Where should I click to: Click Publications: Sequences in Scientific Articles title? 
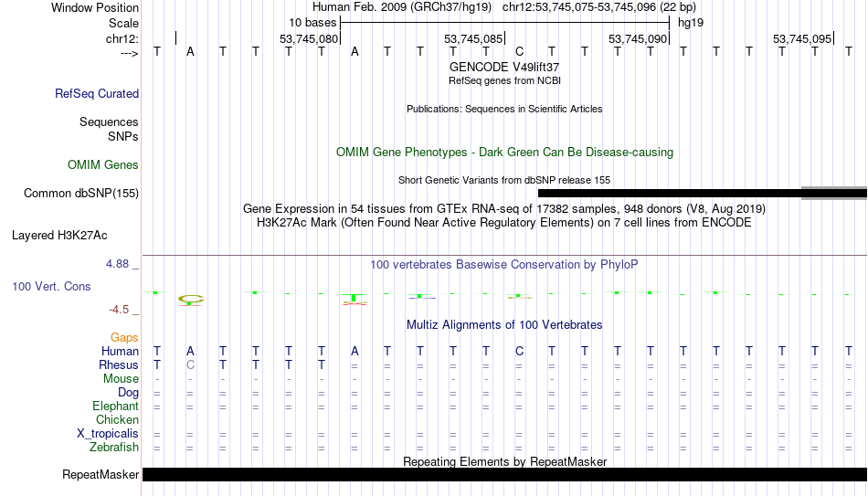(x=504, y=109)
